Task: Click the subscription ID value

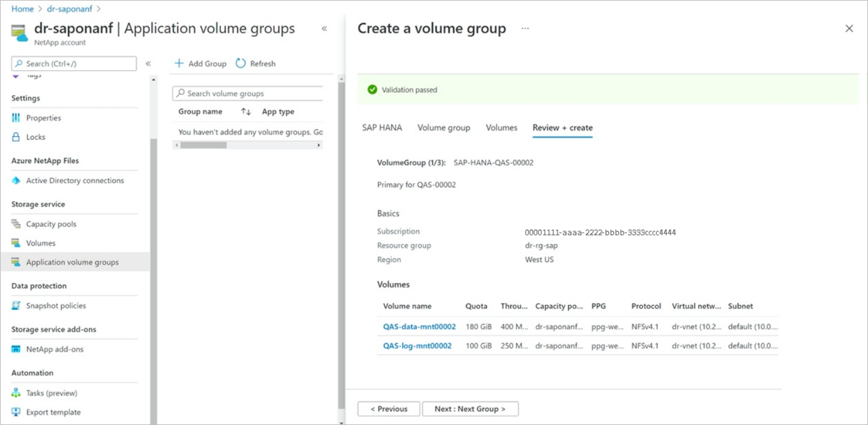Action: (x=600, y=232)
